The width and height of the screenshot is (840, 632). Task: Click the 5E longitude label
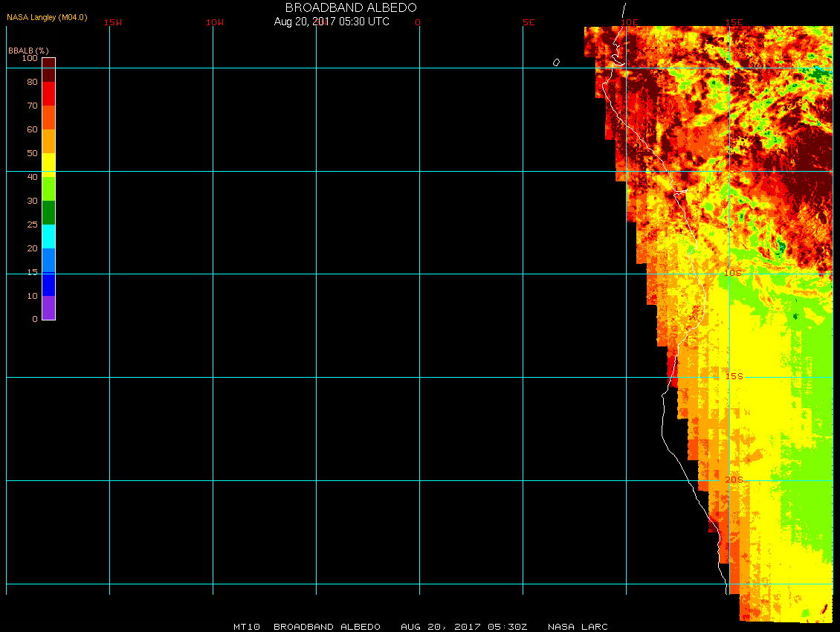pyautogui.click(x=529, y=22)
